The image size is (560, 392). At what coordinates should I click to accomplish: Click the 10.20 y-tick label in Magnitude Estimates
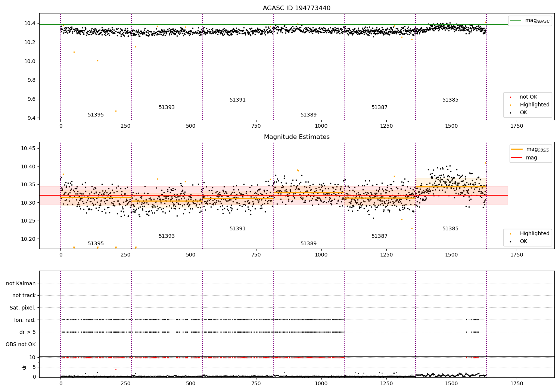(28, 239)
